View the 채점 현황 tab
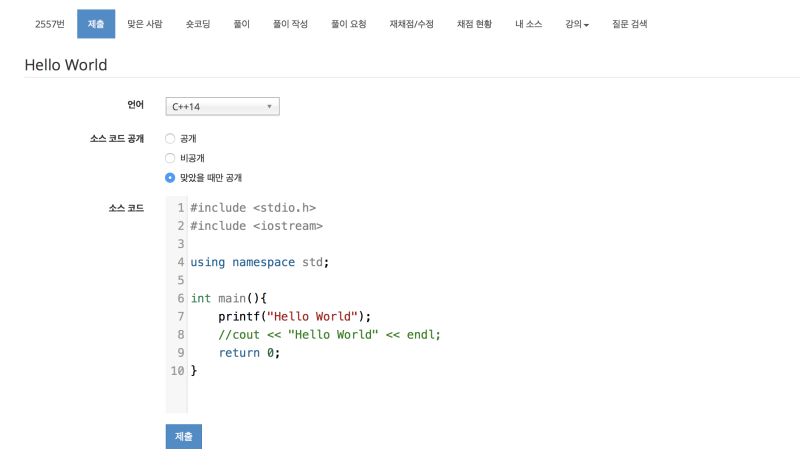800x454 pixels. pos(474,24)
